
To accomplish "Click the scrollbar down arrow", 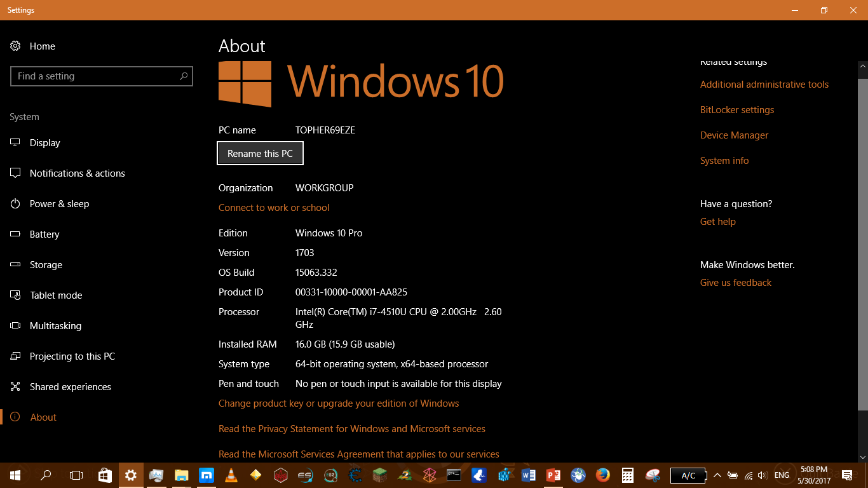I will 862,456.
